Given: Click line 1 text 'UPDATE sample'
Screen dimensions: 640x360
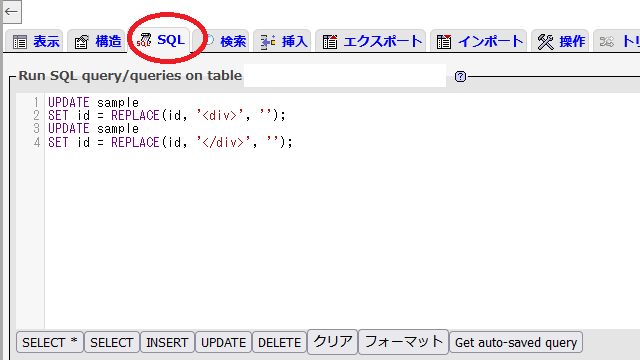Looking at the screenshot, I should (x=93, y=102).
